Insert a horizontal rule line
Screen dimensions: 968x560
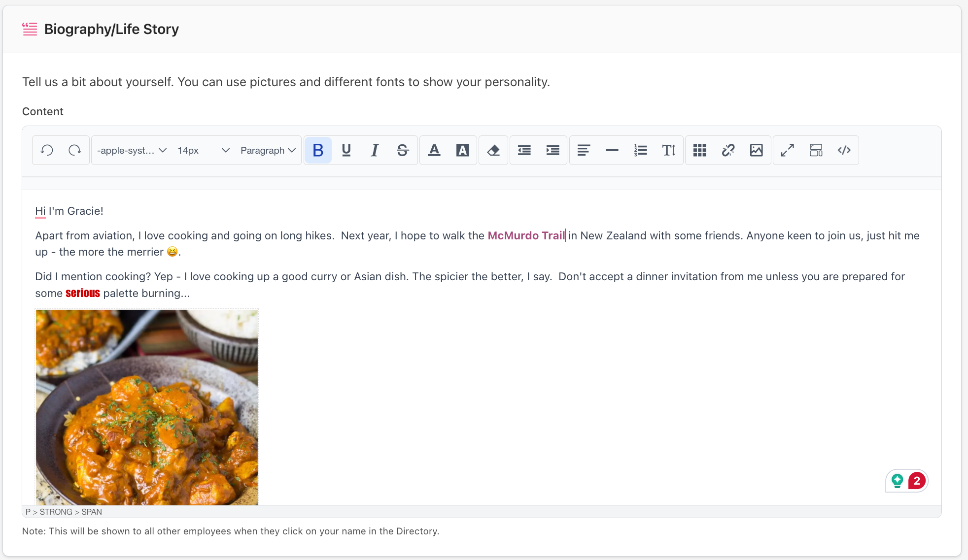click(612, 150)
